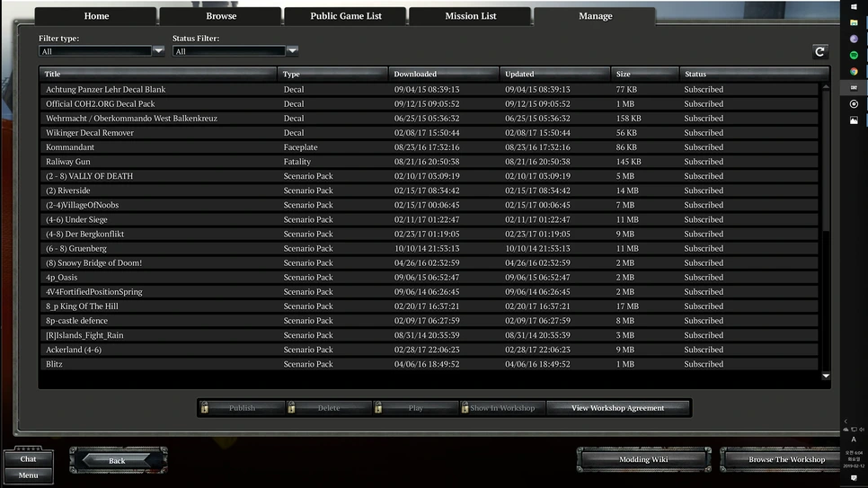Select the Company of Heroes 2 taskbar icon
The width and height of the screenshot is (868, 488).
click(x=854, y=87)
